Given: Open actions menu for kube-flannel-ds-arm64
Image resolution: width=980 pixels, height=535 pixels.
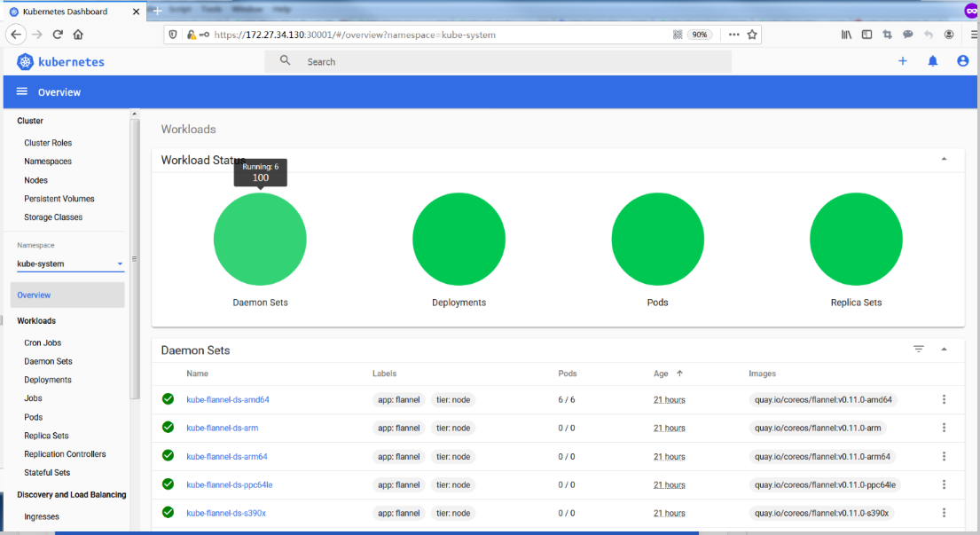Looking at the screenshot, I should [944, 456].
